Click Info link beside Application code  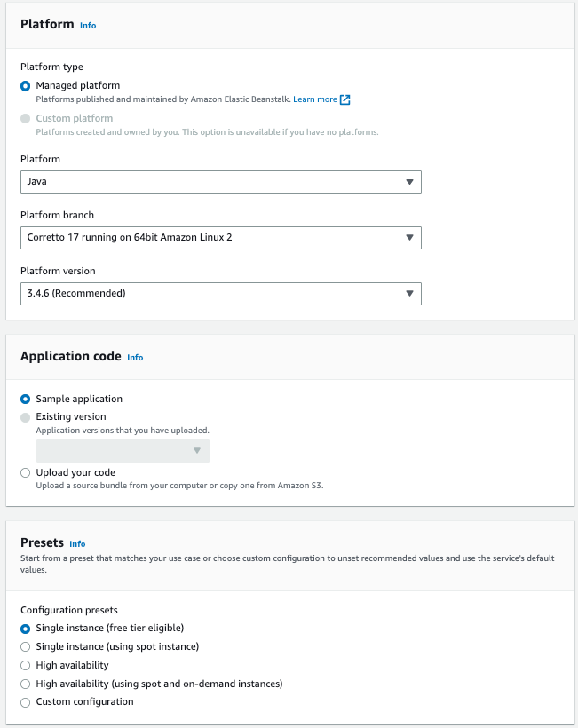[x=135, y=358]
